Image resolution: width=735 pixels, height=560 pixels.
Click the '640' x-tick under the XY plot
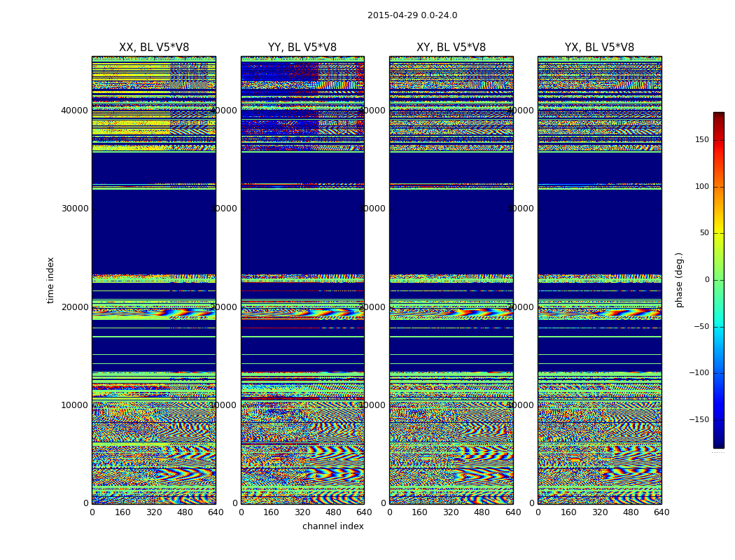click(x=513, y=512)
